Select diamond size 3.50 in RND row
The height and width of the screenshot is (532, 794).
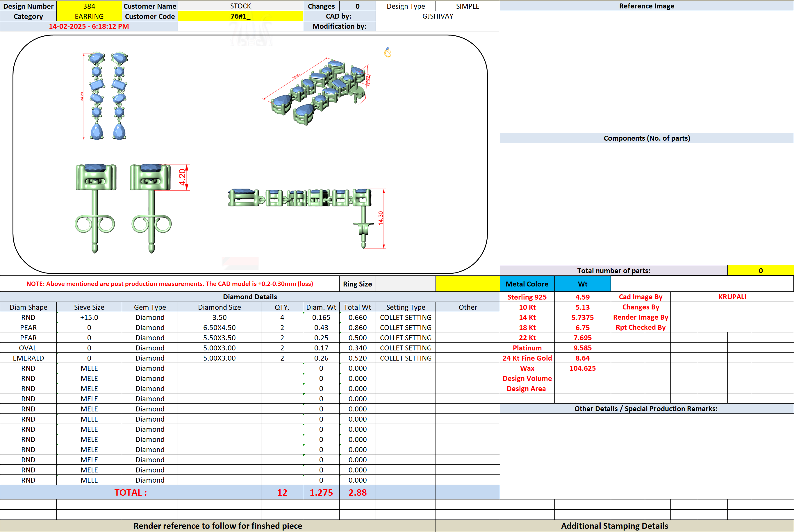click(219, 317)
